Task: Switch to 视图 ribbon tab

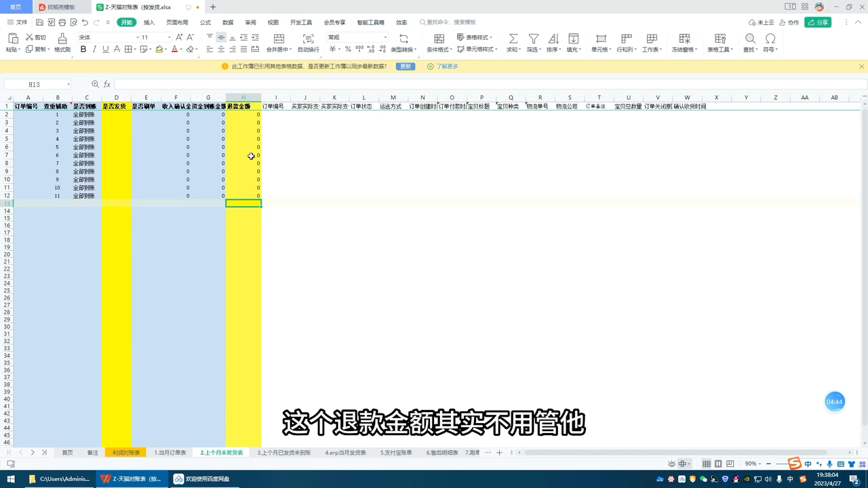Action: [273, 22]
